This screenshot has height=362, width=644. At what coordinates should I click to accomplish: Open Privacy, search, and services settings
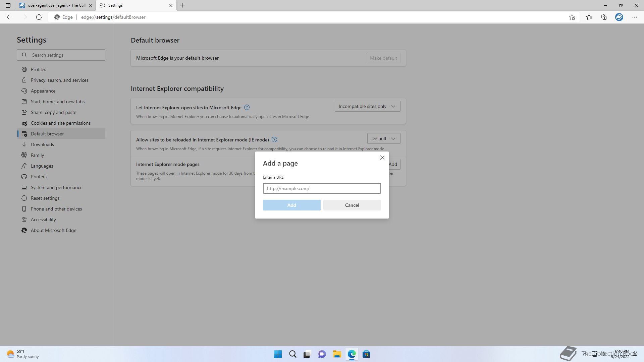[61, 80]
